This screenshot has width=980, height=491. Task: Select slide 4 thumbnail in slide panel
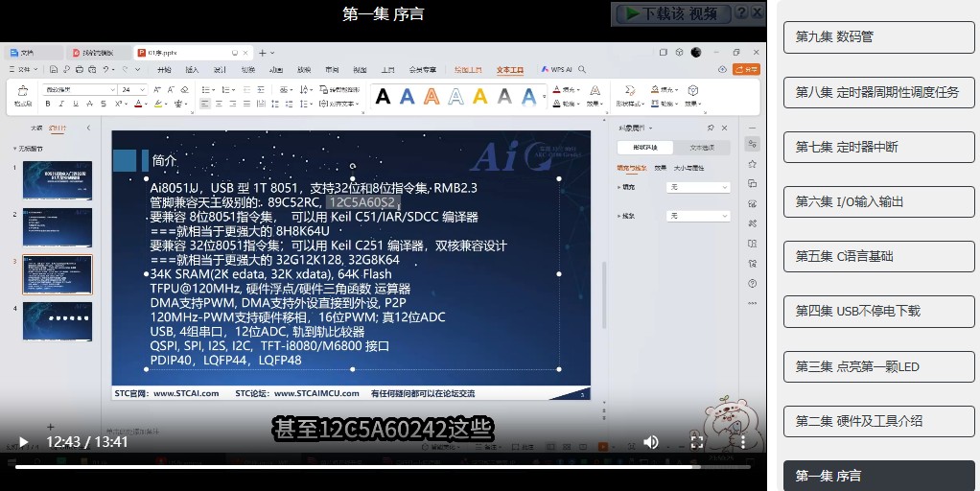(x=58, y=321)
